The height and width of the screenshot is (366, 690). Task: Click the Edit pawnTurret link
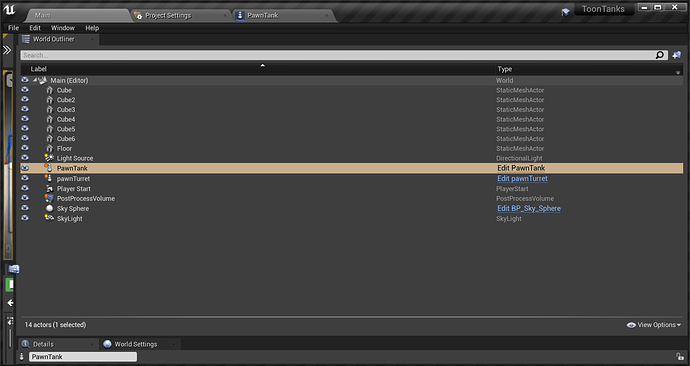pos(522,178)
